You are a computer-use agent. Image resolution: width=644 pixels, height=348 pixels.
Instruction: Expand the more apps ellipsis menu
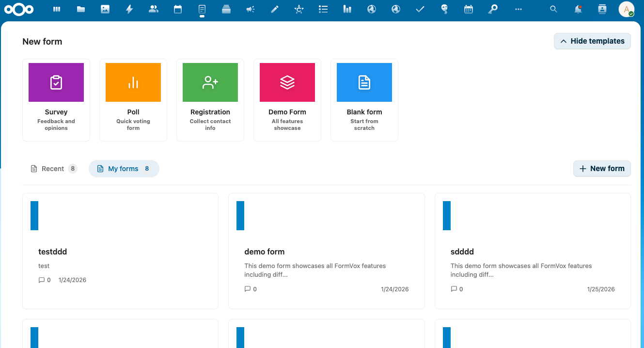[x=518, y=9]
